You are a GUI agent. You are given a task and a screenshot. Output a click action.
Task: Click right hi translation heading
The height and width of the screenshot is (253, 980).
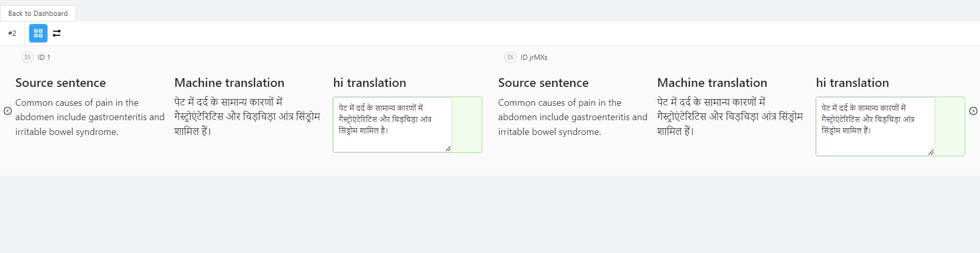tap(852, 83)
